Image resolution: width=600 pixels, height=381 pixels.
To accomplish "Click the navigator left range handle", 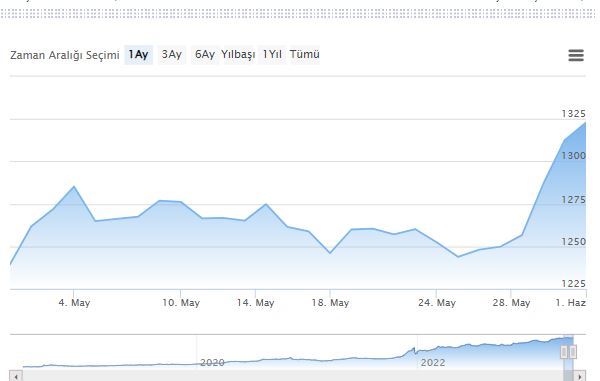I will (564, 352).
